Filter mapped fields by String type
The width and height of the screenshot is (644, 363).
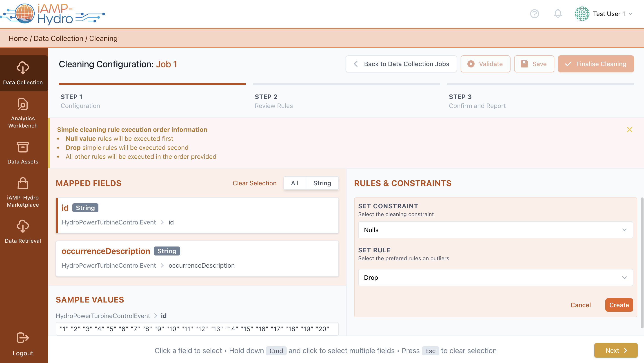322,183
